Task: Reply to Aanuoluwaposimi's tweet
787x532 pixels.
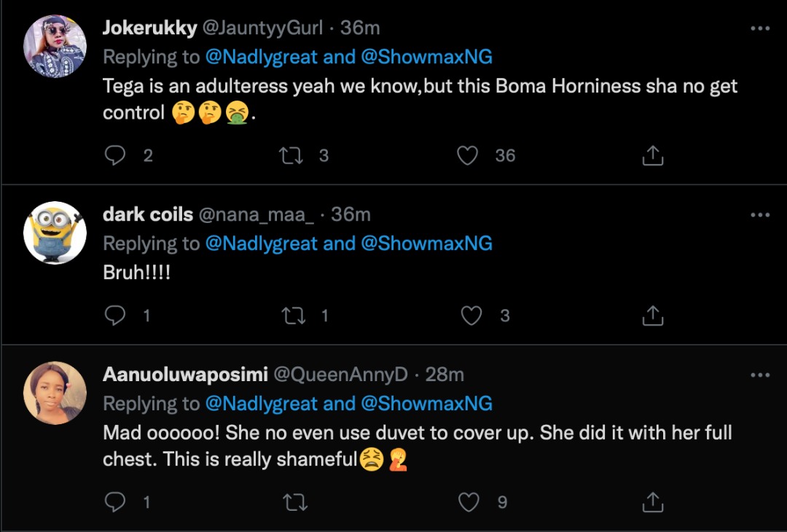Action: point(115,502)
